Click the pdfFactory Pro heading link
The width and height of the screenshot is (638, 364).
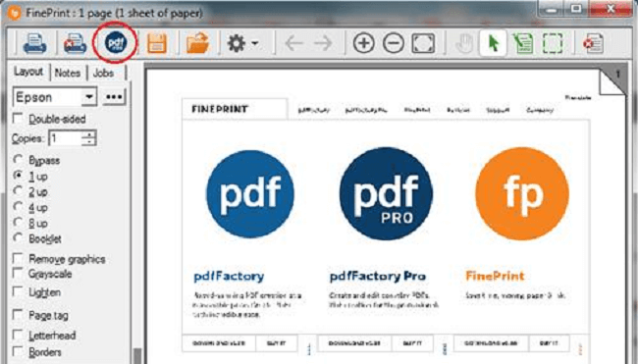click(x=377, y=277)
